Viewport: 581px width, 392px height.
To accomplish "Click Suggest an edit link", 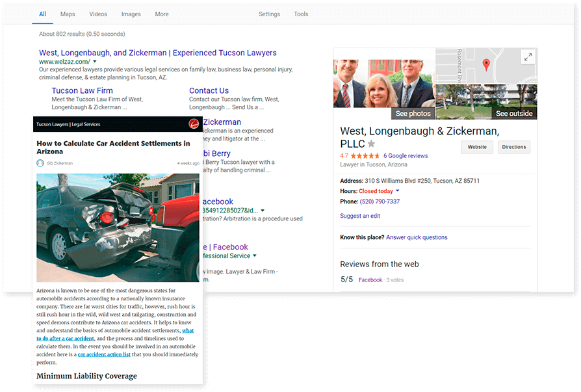I will coord(360,216).
